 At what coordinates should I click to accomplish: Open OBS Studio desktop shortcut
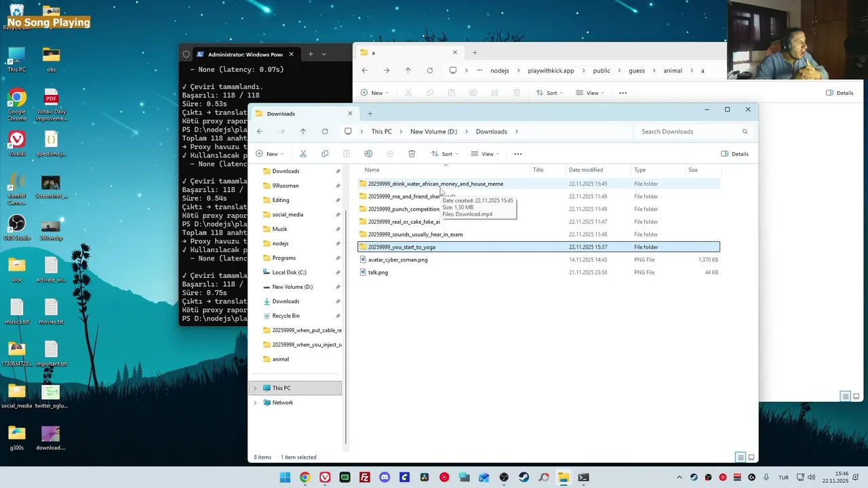pyautogui.click(x=17, y=228)
